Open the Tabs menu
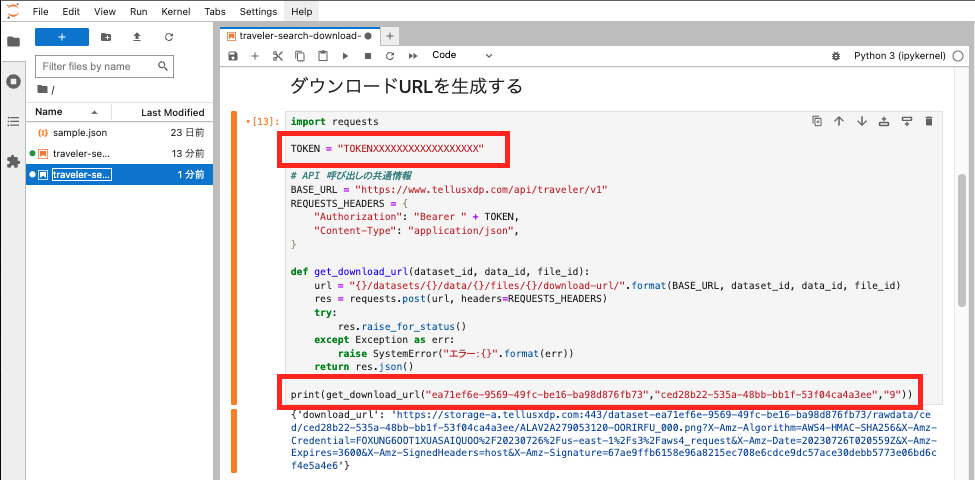 click(x=215, y=11)
